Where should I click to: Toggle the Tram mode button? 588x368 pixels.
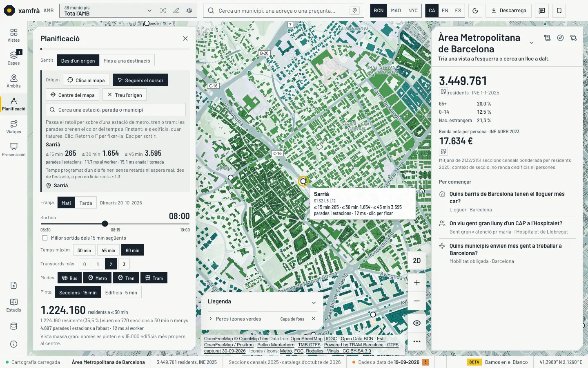[154, 278]
